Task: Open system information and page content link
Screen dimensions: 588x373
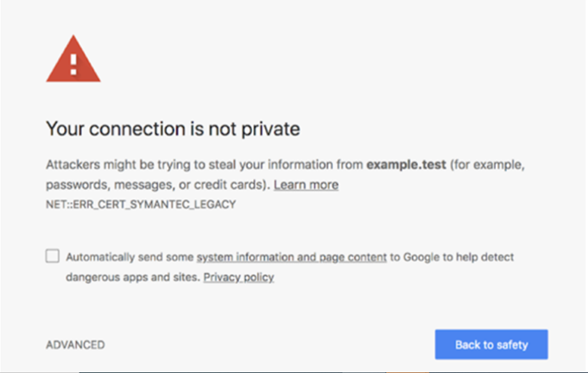Action: point(291,257)
